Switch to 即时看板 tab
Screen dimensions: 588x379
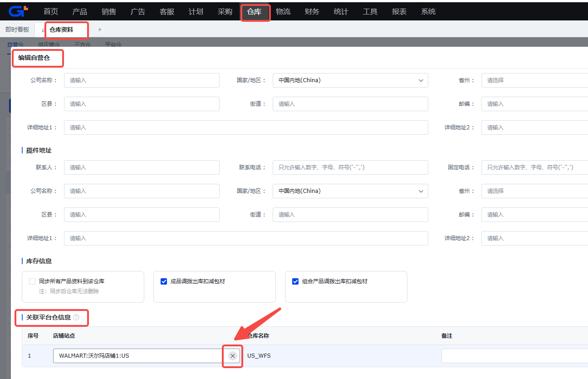17,30
